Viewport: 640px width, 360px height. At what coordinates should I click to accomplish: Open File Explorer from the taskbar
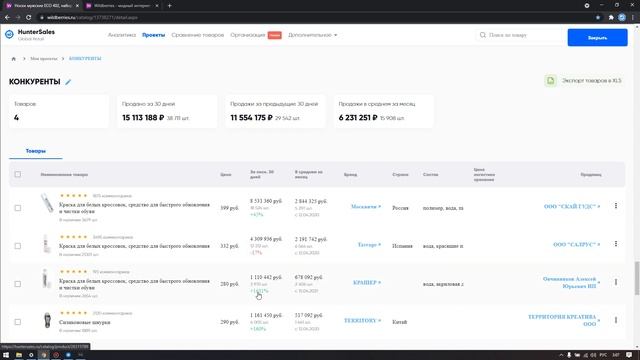19,355
